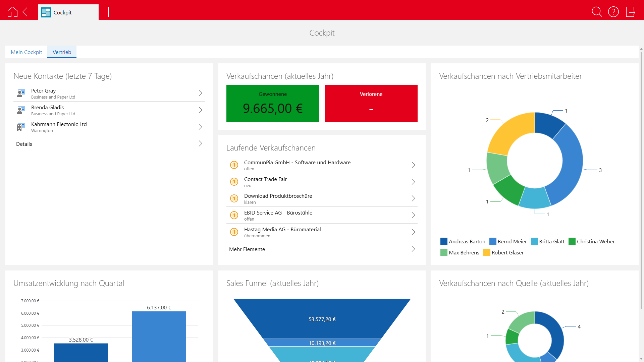
Task: Click the scrollbar up arrow
Action: point(641,49)
